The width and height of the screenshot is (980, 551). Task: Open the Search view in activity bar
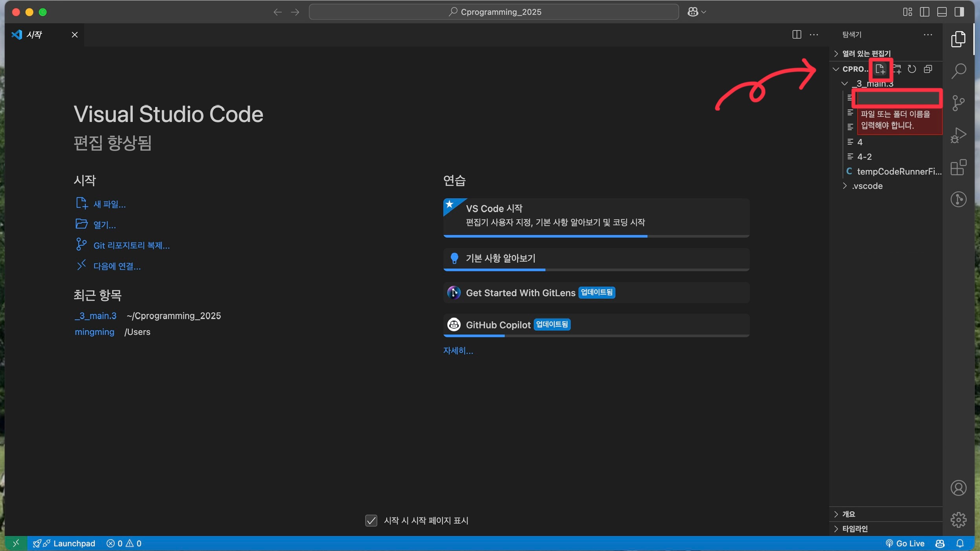pos(958,71)
